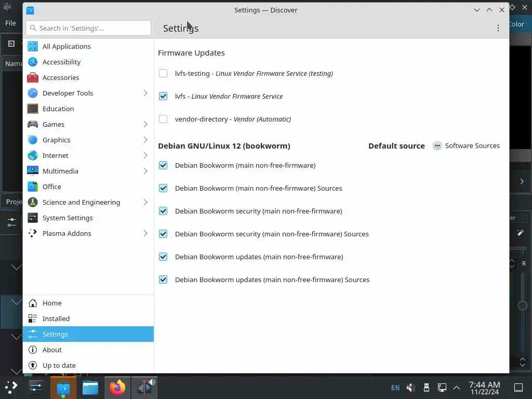Open the muted volume tray icon
This screenshot has height=399, width=532.
[x=411, y=388]
